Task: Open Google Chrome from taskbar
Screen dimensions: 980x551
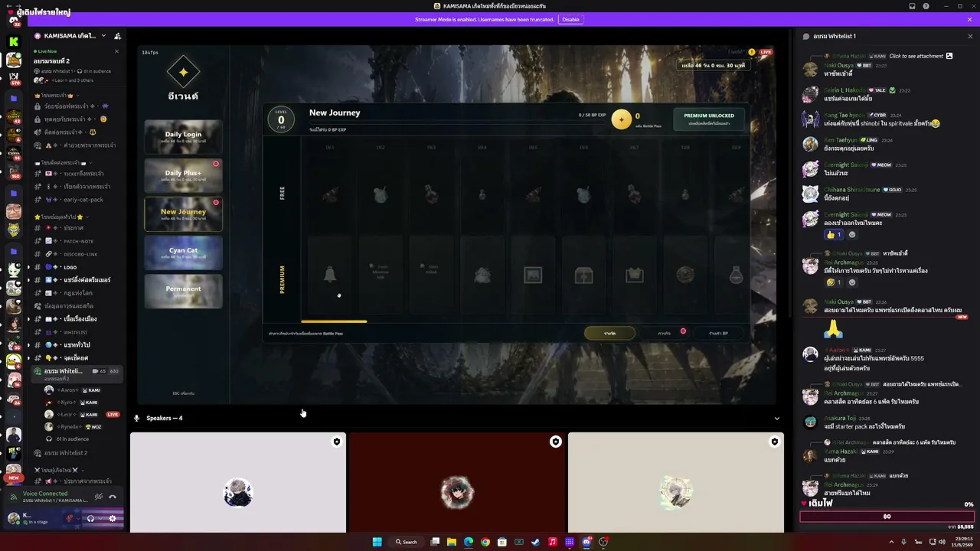Action: 485,542
